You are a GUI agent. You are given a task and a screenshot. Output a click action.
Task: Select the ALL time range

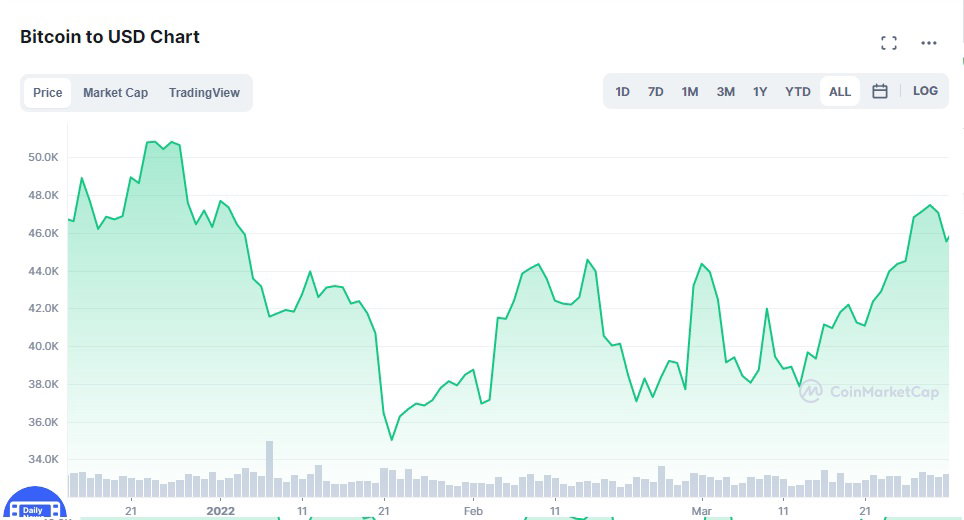tap(840, 92)
